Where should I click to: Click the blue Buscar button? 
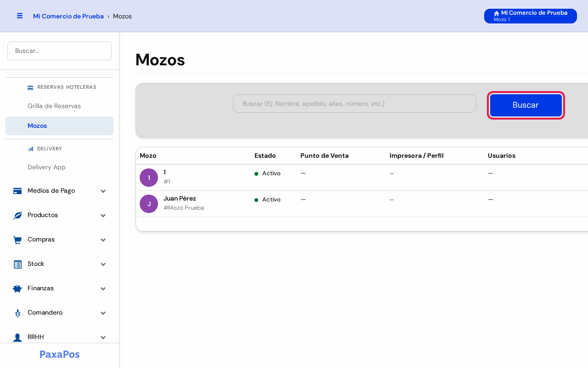[x=526, y=105]
